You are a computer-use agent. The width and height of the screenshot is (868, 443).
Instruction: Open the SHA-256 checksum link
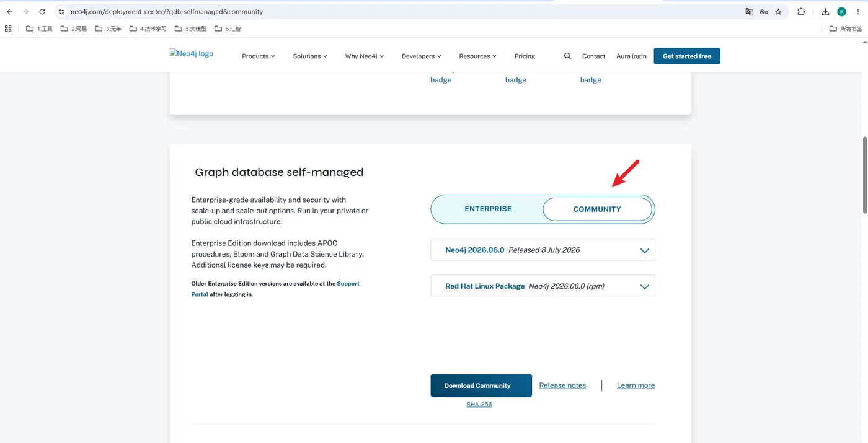[x=479, y=404]
